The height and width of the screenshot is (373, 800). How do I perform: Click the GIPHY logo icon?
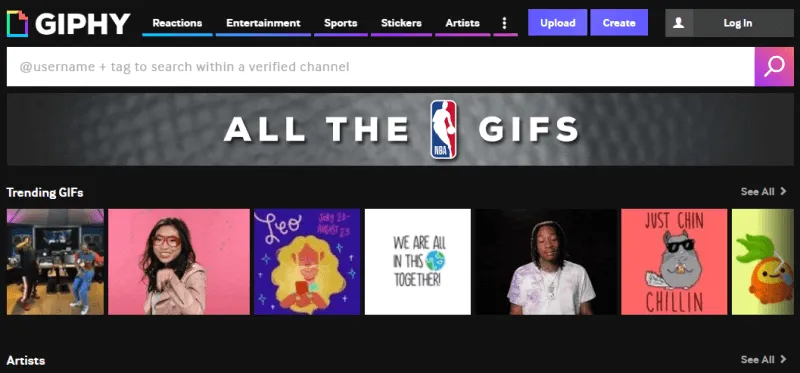coord(17,23)
